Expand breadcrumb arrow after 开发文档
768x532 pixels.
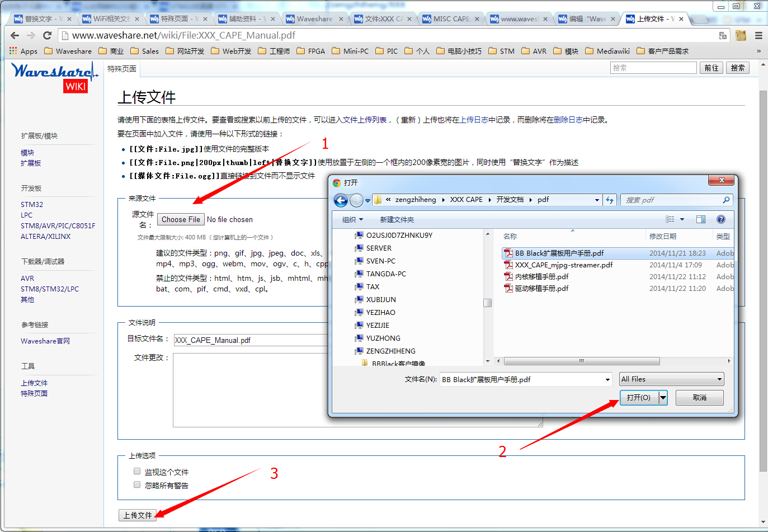(x=531, y=200)
